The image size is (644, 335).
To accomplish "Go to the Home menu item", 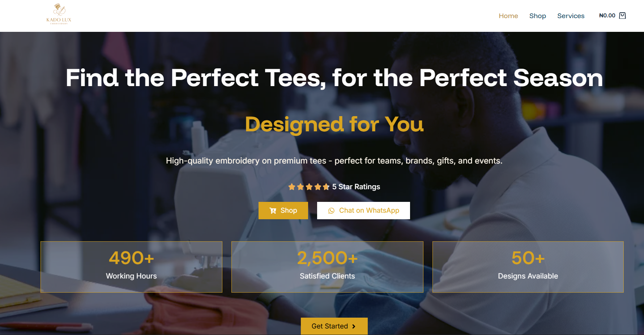I will (x=508, y=16).
